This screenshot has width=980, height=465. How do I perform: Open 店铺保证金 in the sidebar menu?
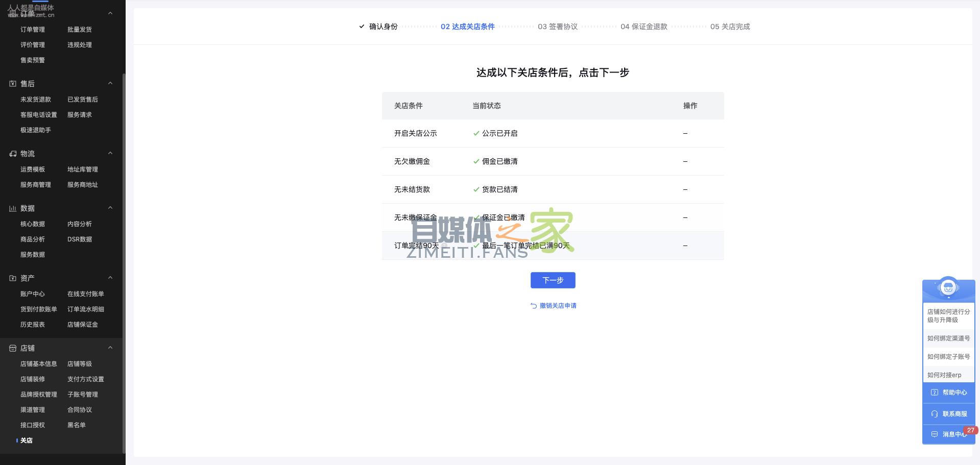tap(83, 325)
